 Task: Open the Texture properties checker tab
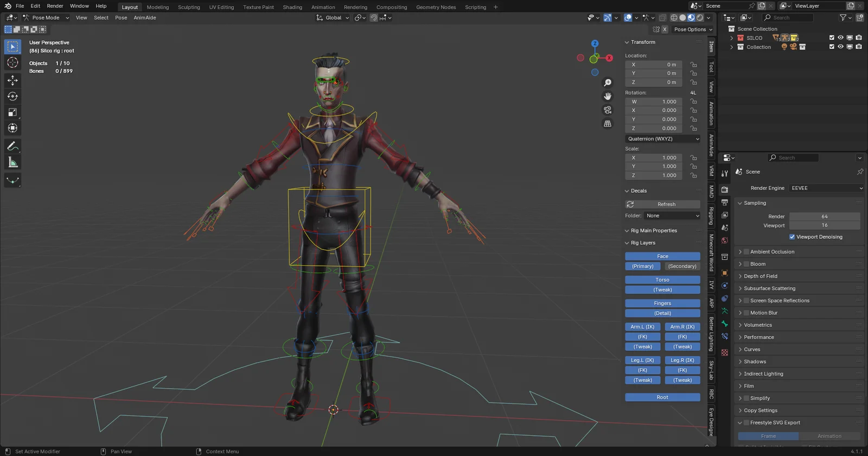(725, 352)
